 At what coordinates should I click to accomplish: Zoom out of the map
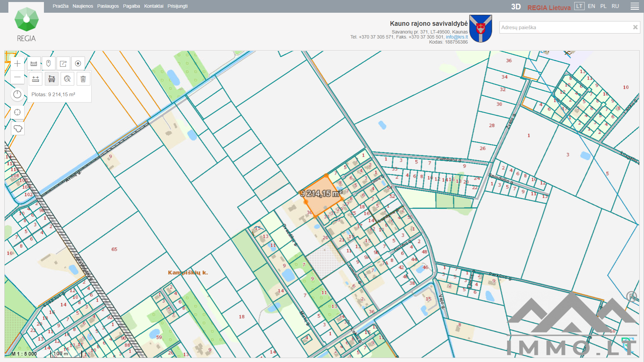(17, 77)
